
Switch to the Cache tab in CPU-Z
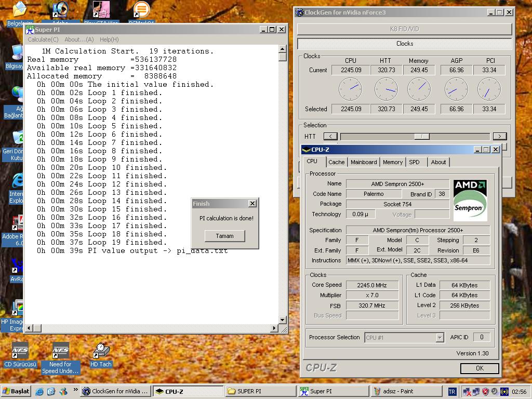336,162
